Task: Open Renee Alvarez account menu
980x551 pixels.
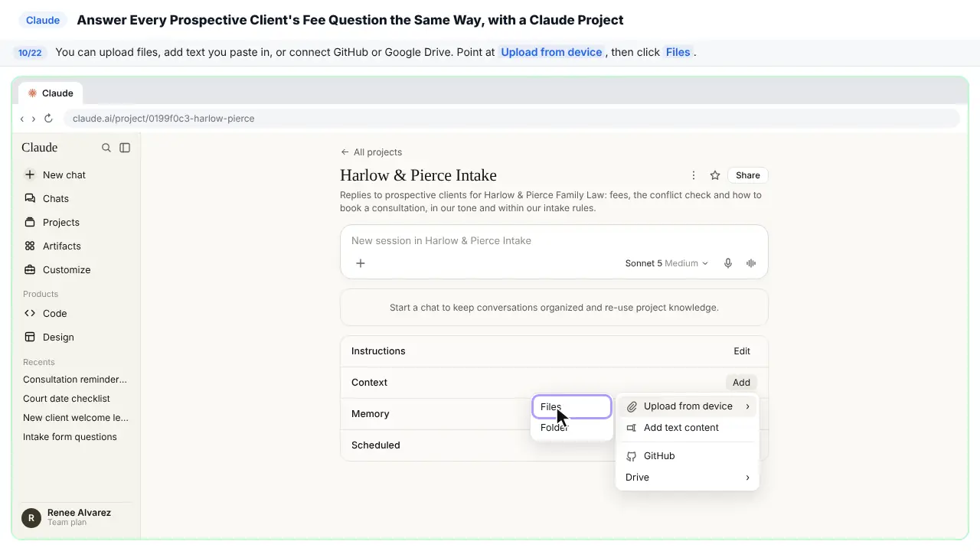Action: coord(77,517)
